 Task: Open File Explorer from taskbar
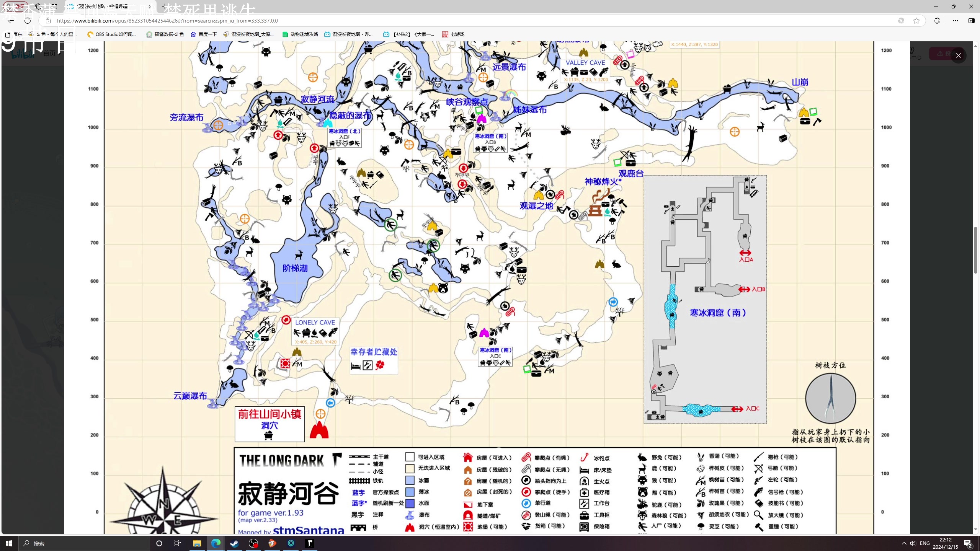[197, 543]
